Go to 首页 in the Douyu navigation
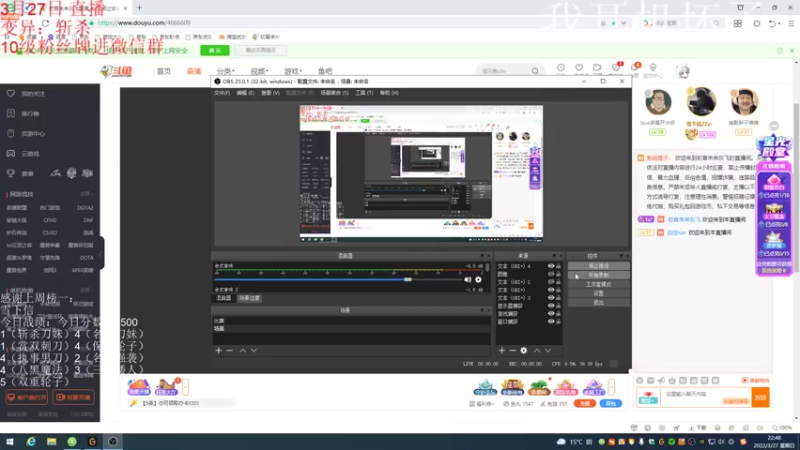Image resolution: width=800 pixels, height=450 pixels. click(164, 71)
